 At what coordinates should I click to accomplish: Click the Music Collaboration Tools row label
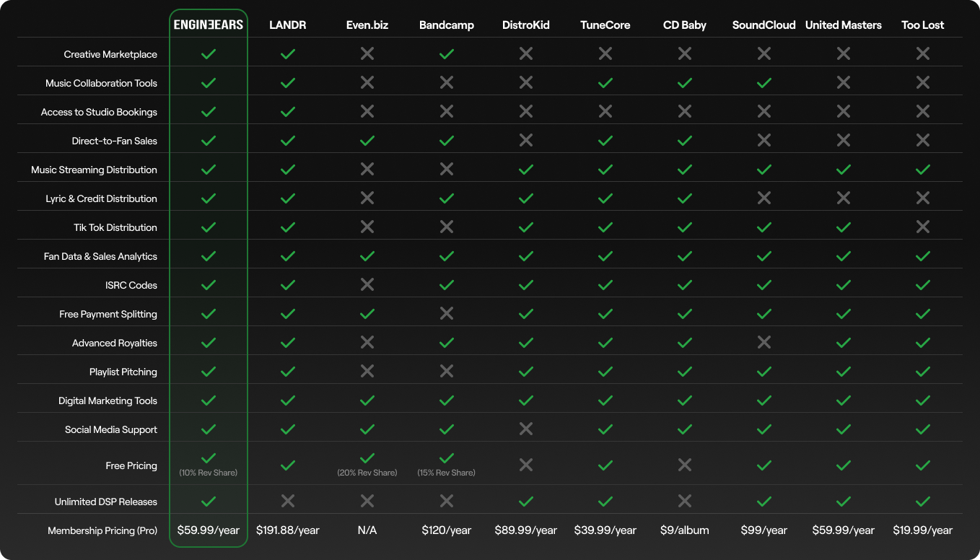[101, 83]
